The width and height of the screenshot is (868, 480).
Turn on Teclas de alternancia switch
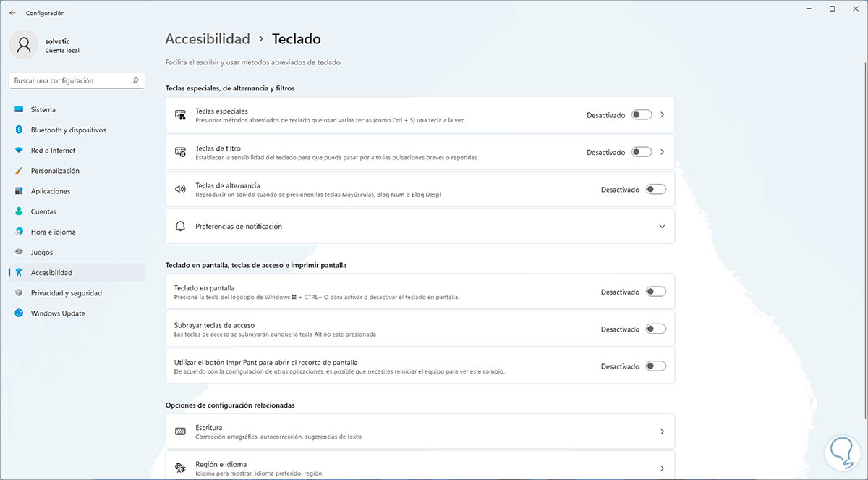(655, 190)
